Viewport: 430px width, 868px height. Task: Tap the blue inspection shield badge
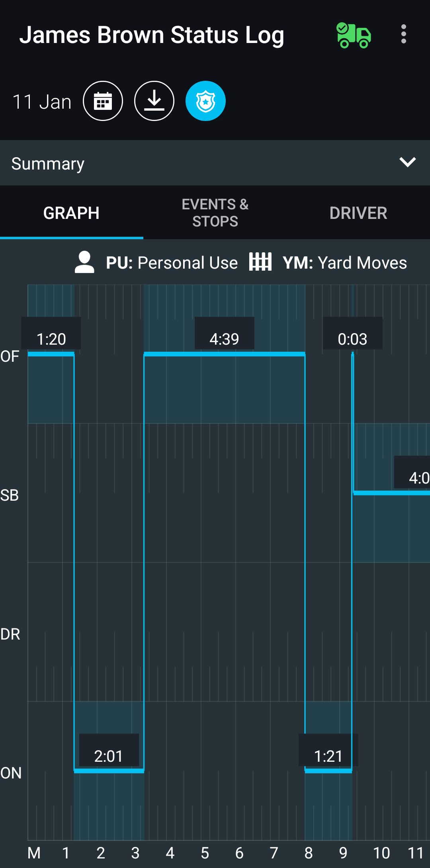[205, 101]
